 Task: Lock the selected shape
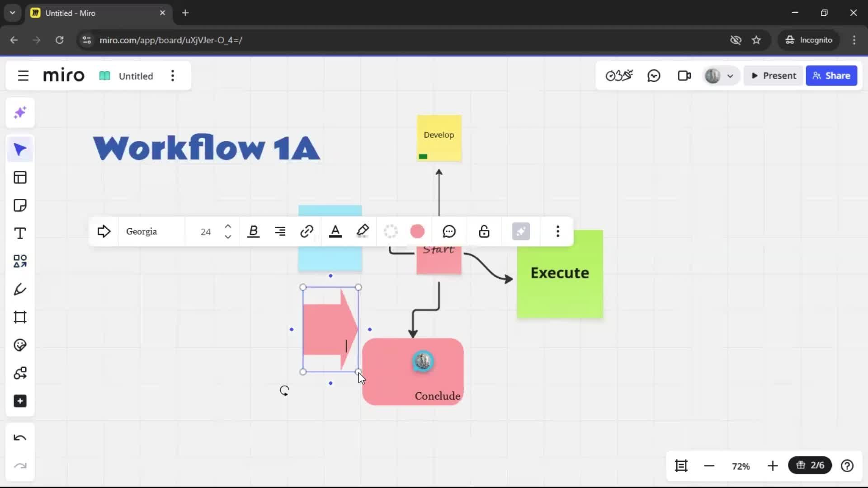(484, 231)
